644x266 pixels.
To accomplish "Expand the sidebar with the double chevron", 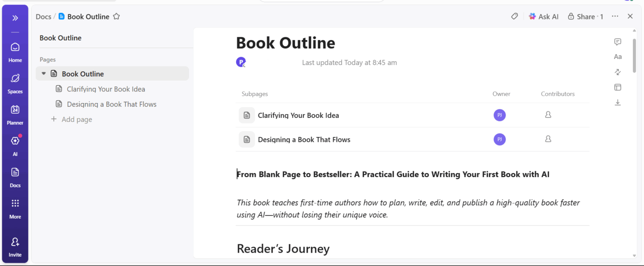I will 15,17.
